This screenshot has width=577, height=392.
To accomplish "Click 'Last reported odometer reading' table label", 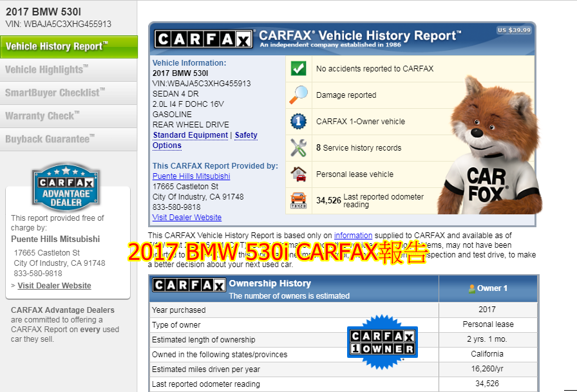I will 206,384.
